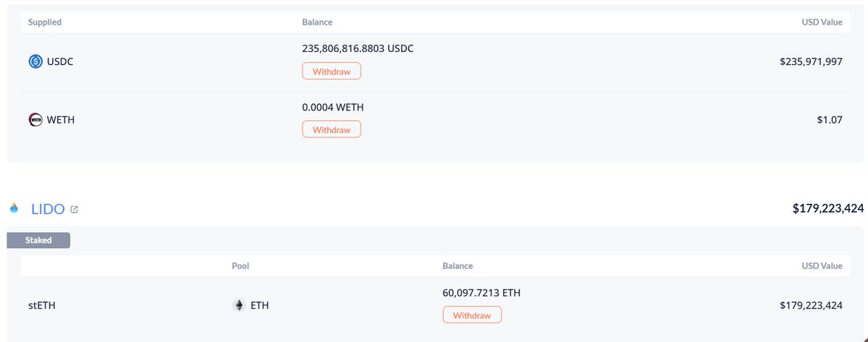Click Balance header in the Lido table
868x342 pixels.
[458, 266]
